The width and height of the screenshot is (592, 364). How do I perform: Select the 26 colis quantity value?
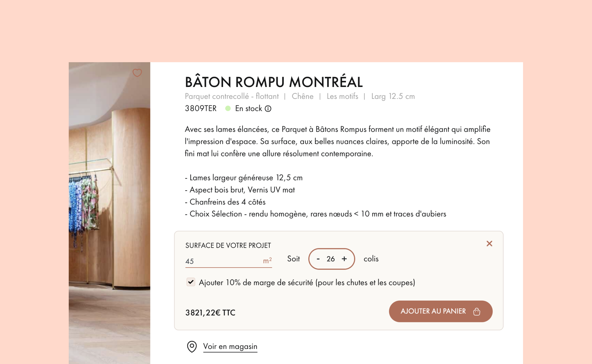pyautogui.click(x=331, y=259)
